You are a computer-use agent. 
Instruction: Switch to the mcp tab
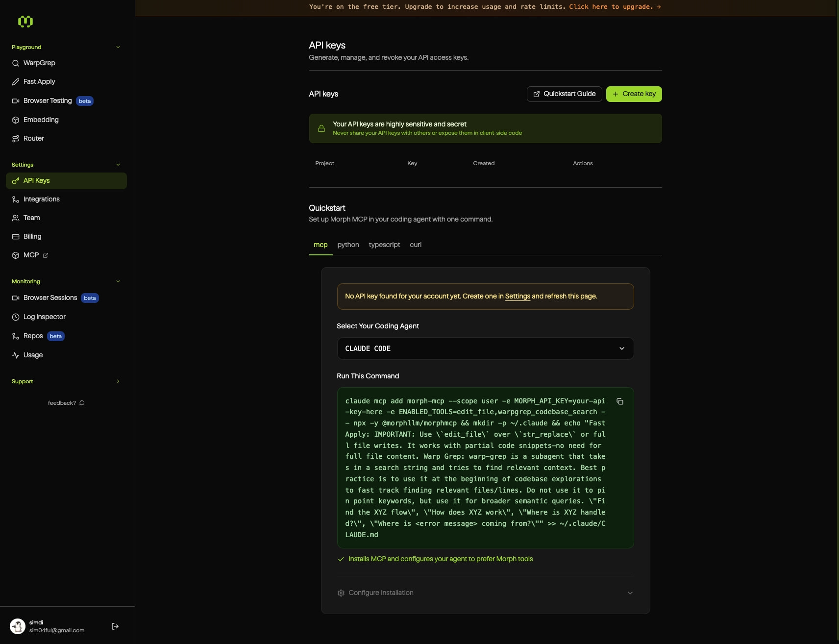click(321, 245)
